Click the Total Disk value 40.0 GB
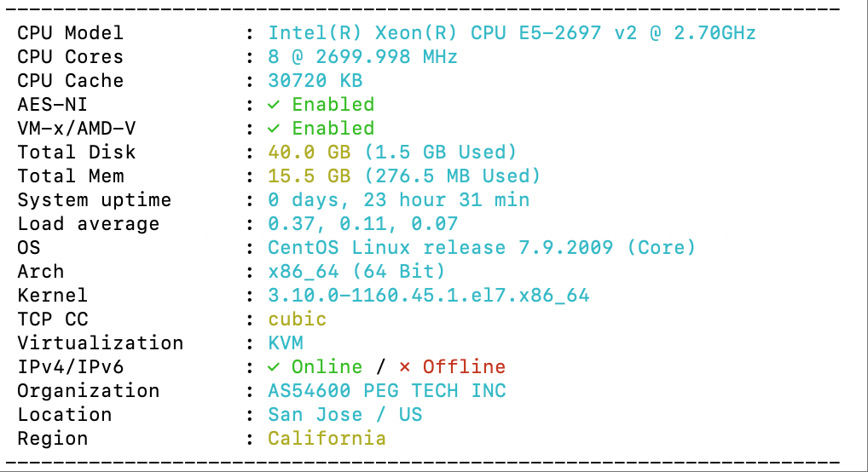This screenshot has width=868, height=472. point(309,153)
